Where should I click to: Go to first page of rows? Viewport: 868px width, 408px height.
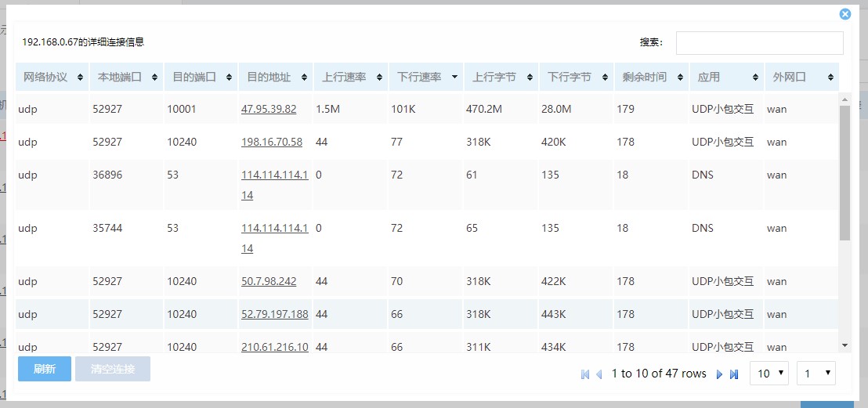click(585, 374)
